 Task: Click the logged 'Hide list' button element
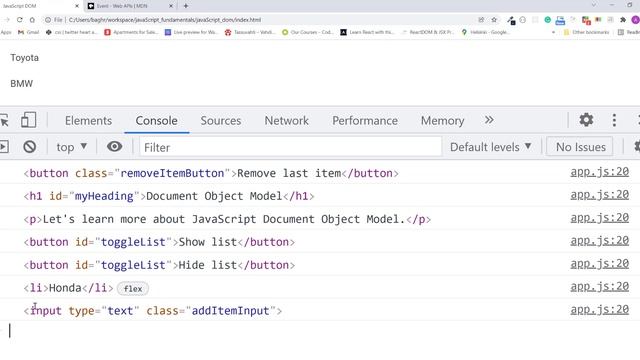pos(159,265)
